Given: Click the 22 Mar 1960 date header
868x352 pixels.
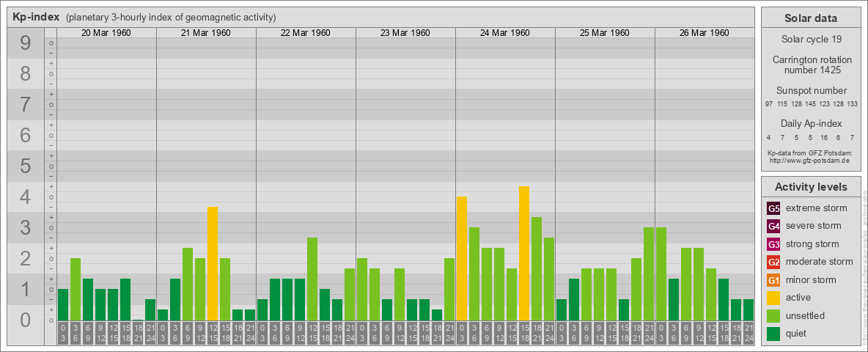Looking at the screenshot, I should (306, 33).
